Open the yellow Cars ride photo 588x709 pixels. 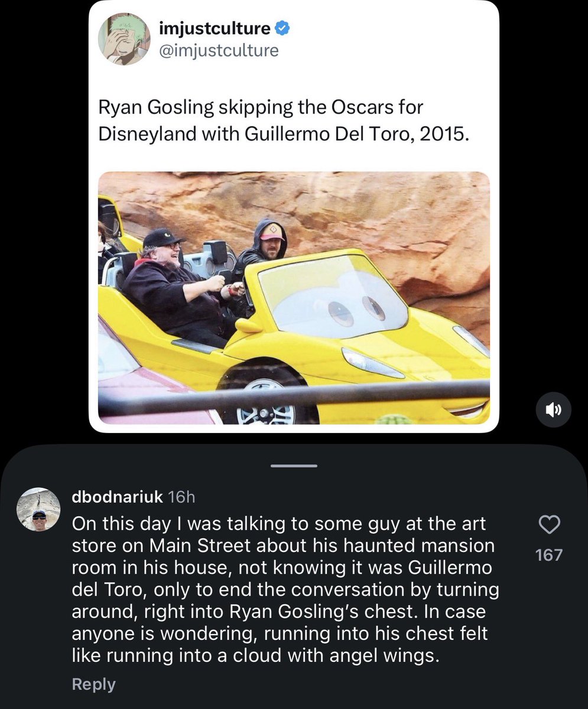tap(294, 298)
